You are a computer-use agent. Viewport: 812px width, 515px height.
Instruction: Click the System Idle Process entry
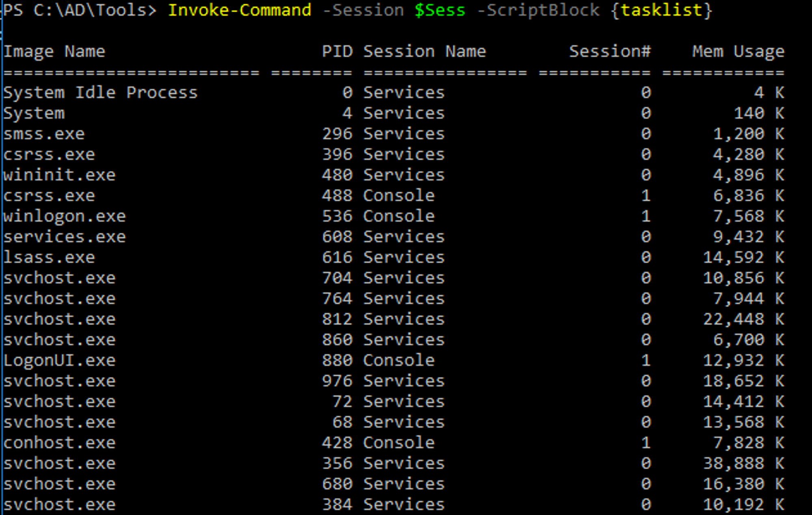(100, 93)
